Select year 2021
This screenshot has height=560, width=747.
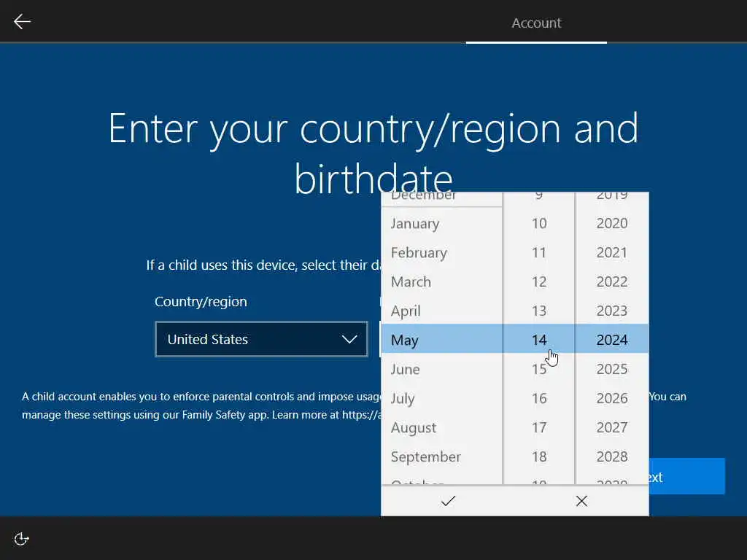pos(612,252)
